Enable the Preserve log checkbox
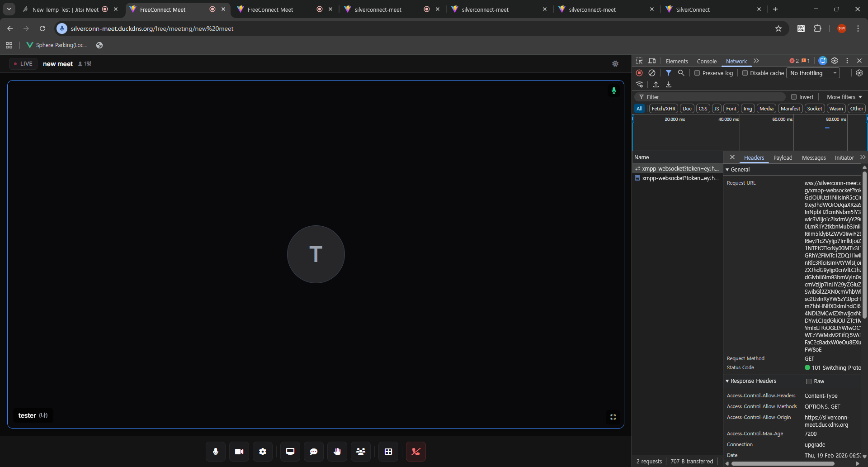This screenshot has height=467, width=868. click(x=697, y=73)
